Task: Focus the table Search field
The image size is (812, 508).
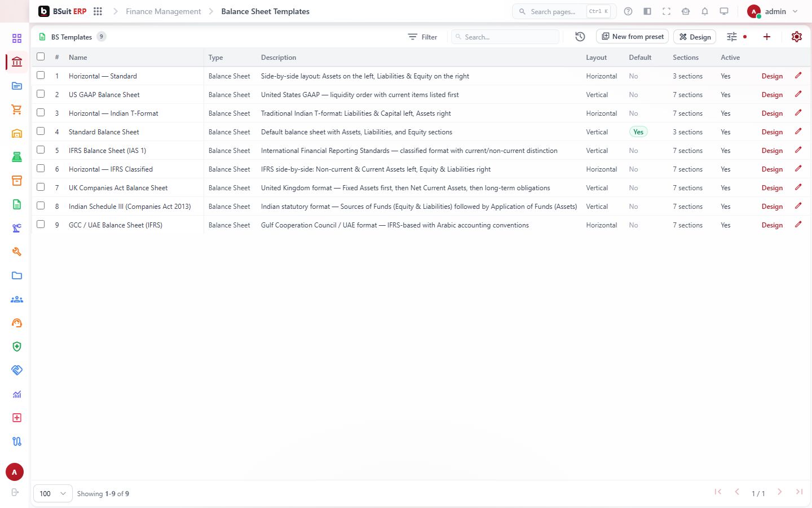Action: (505, 37)
